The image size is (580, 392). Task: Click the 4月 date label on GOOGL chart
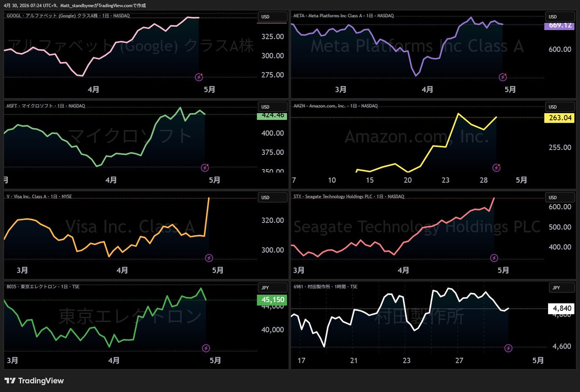pos(94,89)
